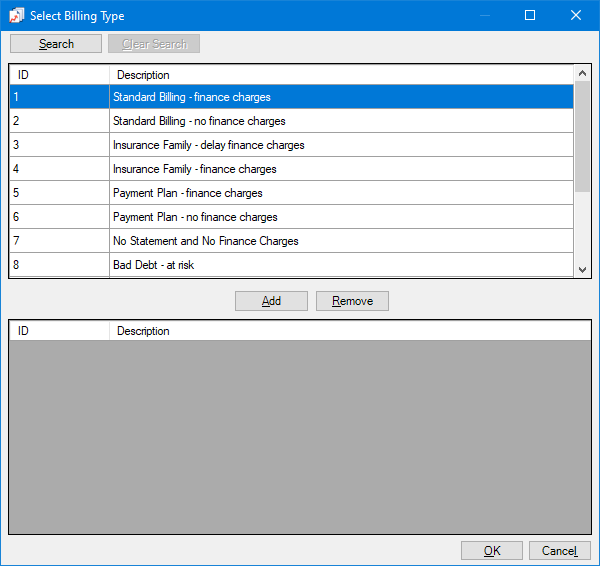
Task: Dismiss the dialog with the Cancel button
Action: point(559,551)
